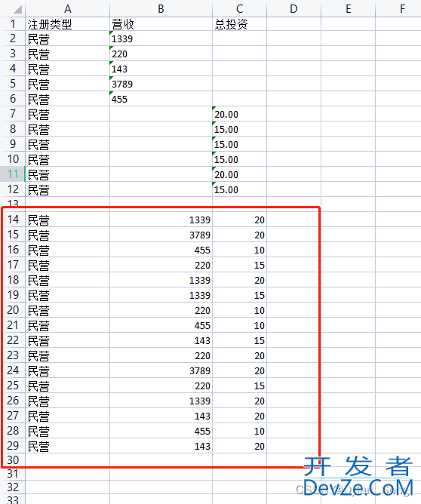421x504 pixels.
Task: Select cell C7 containing 20.00
Action: (x=239, y=114)
